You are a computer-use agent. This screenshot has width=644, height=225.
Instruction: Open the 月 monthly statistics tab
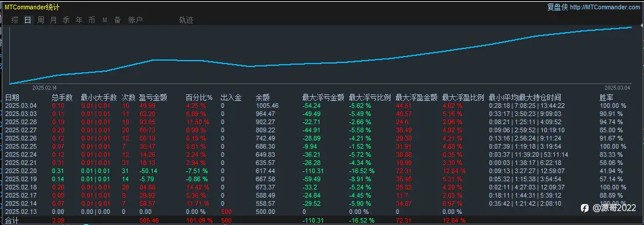(x=54, y=20)
